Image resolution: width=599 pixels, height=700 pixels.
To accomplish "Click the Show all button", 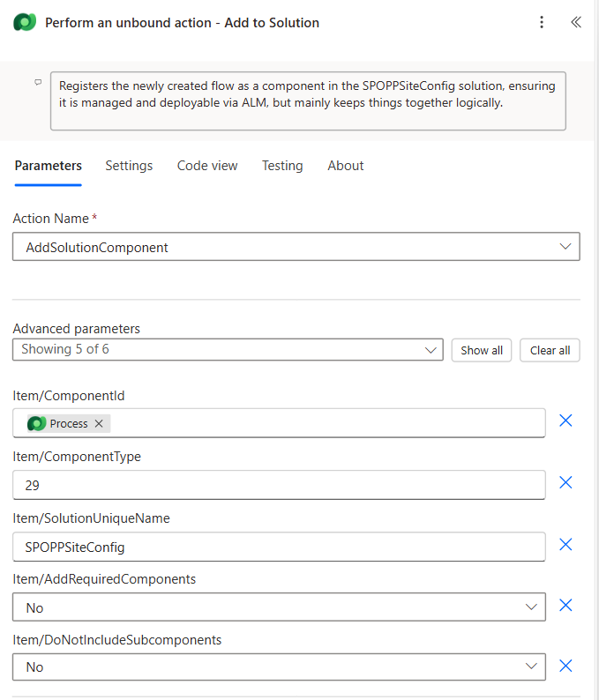I will click(x=482, y=351).
